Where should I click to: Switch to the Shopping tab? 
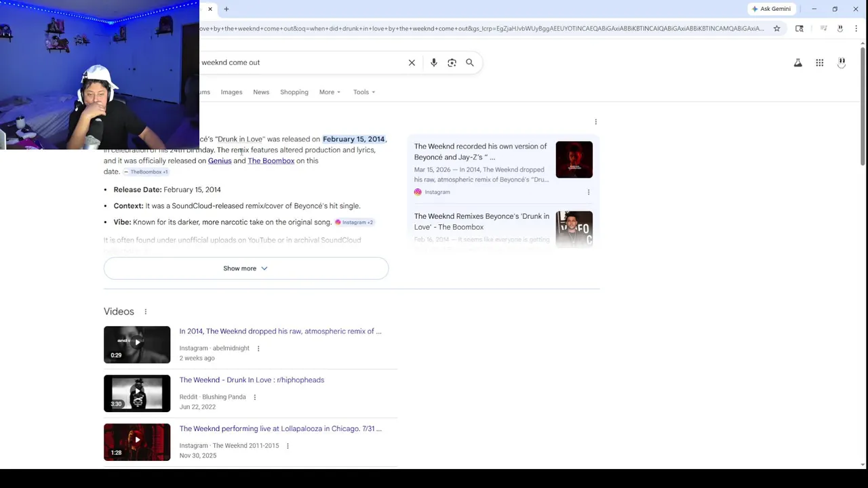(x=294, y=92)
